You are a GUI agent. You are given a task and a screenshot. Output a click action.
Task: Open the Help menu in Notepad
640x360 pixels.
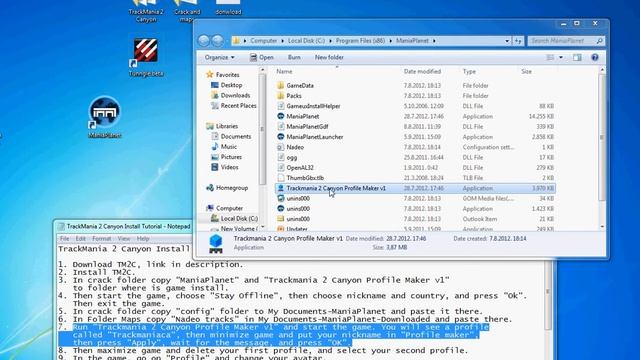coord(143,239)
